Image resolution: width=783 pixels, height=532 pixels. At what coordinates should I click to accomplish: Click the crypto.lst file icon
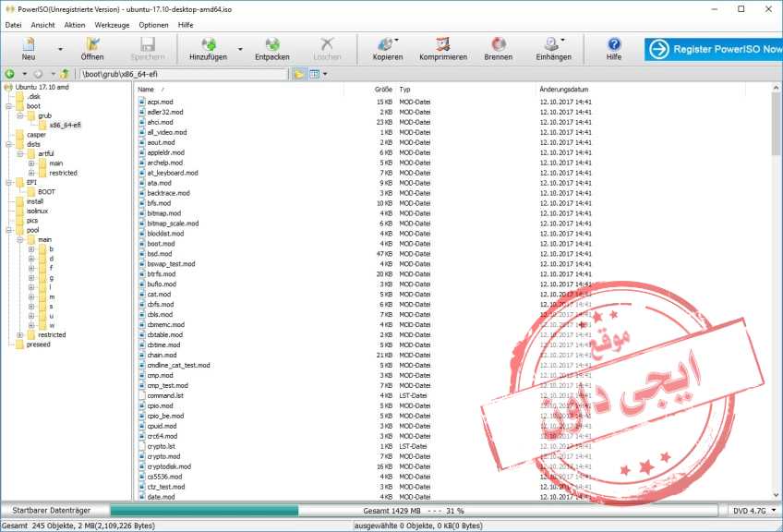click(142, 446)
